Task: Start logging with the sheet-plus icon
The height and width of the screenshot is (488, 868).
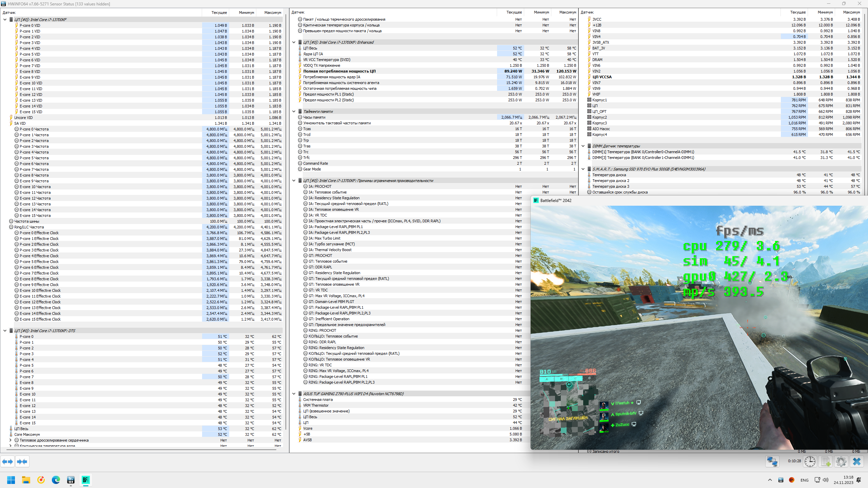Action: pyautogui.click(x=826, y=462)
